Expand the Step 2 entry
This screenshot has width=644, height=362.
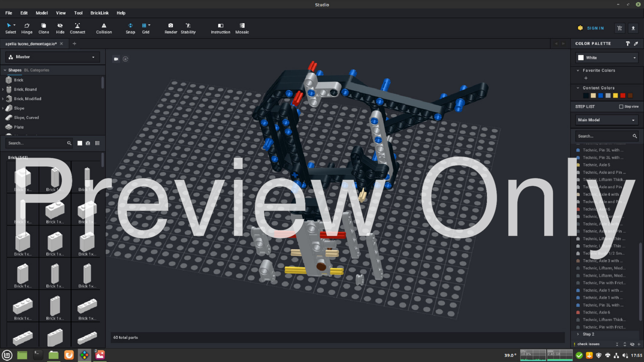pyautogui.click(x=578, y=334)
